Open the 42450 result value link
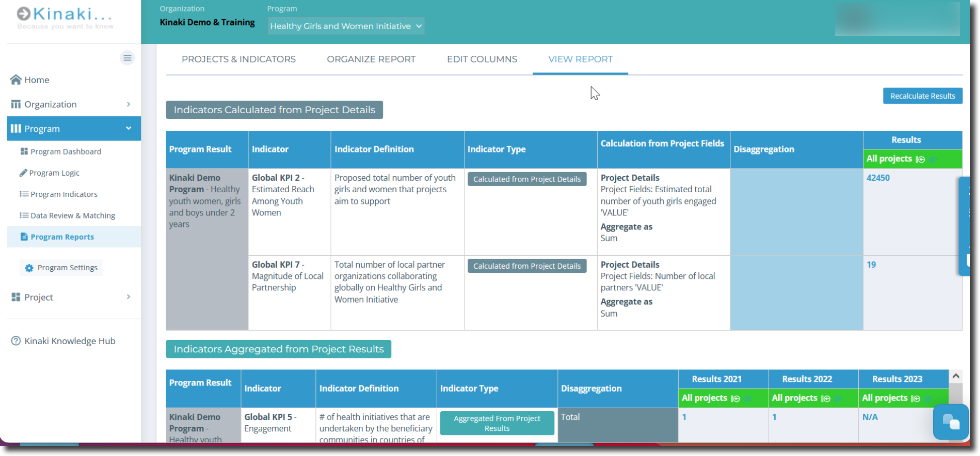Screen dimensions: 980x456 pyautogui.click(x=878, y=177)
